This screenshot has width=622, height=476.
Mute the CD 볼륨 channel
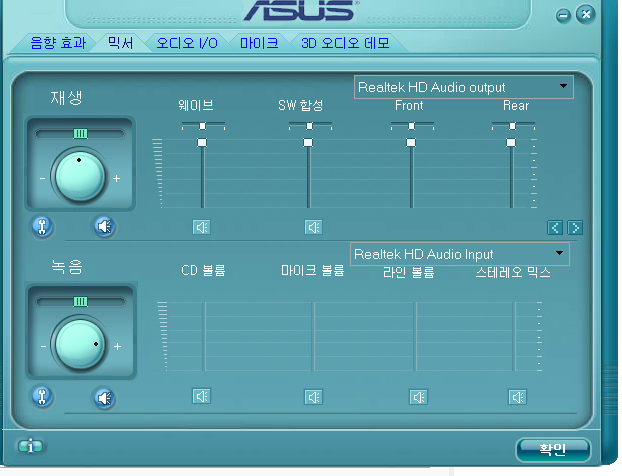(x=202, y=396)
